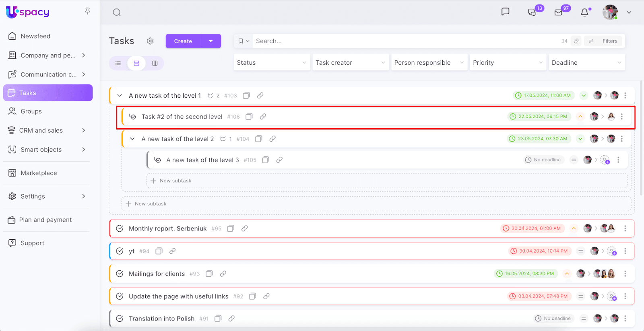Image resolution: width=644 pixels, height=331 pixels.
Task: Click link icon next to Mailings for clients
Action: click(223, 273)
